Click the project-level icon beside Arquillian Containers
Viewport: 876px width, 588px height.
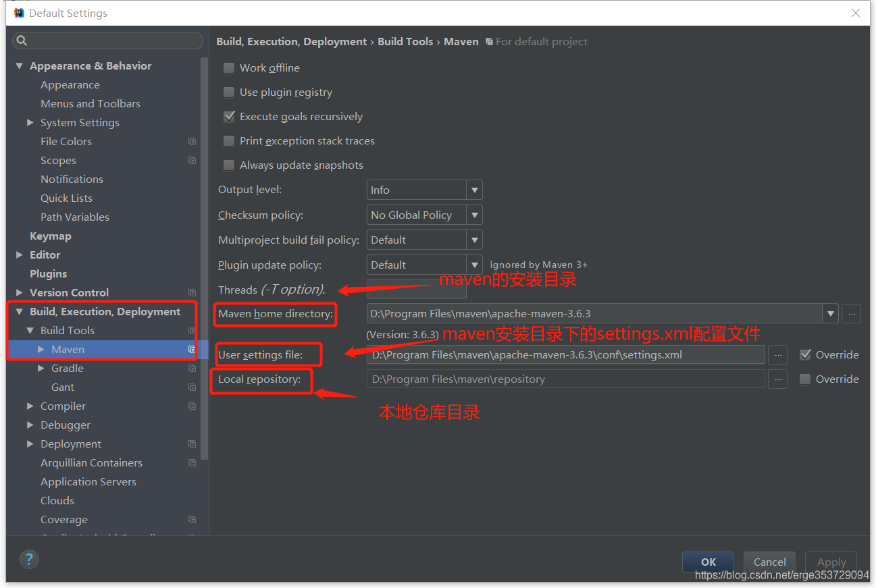(x=192, y=463)
